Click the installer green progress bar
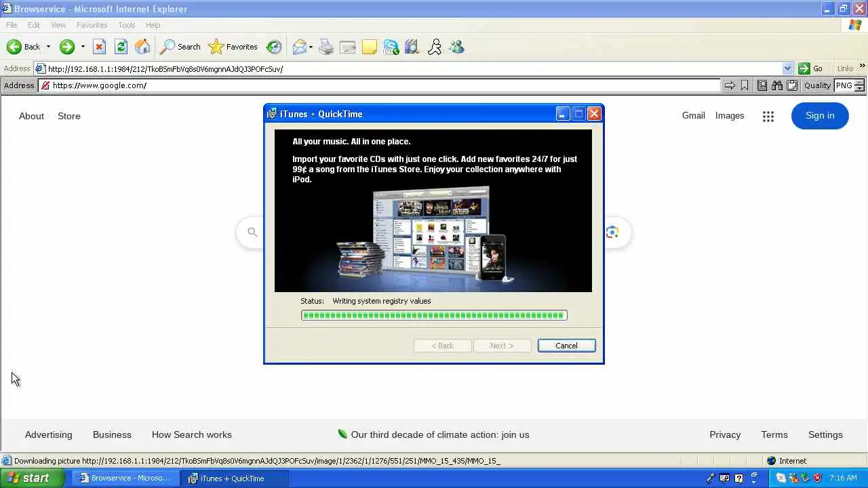Image resolution: width=868 pixels, height=488 pixels. [x=434, y=315]
